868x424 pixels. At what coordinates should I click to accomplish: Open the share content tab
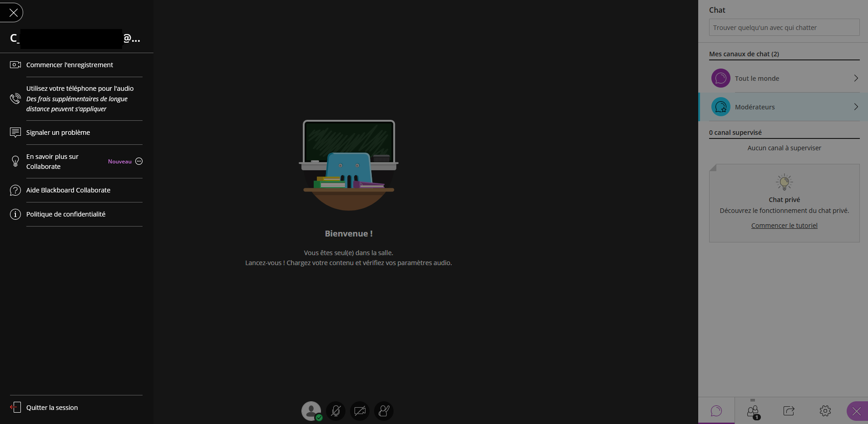pyautogui.click(x=789, y=411)
